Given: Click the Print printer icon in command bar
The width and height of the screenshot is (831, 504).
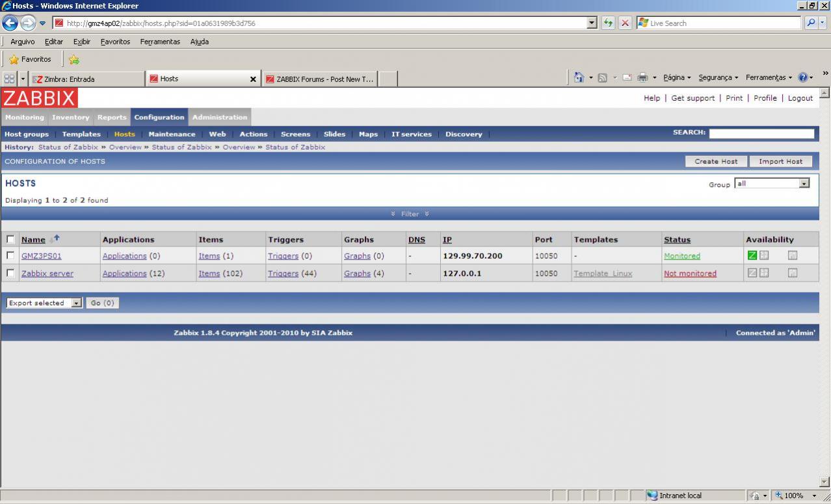Looking at the screenshot, I should [x=642, y=78].
